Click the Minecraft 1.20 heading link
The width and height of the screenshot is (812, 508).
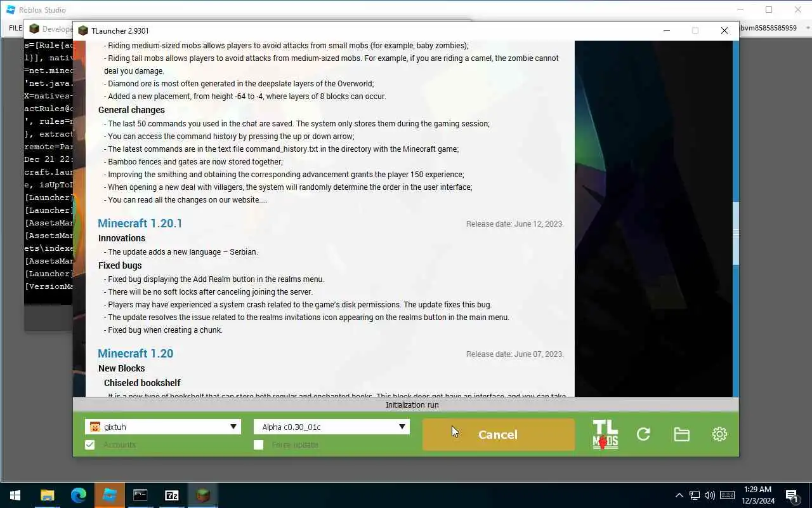coord(136,354)
